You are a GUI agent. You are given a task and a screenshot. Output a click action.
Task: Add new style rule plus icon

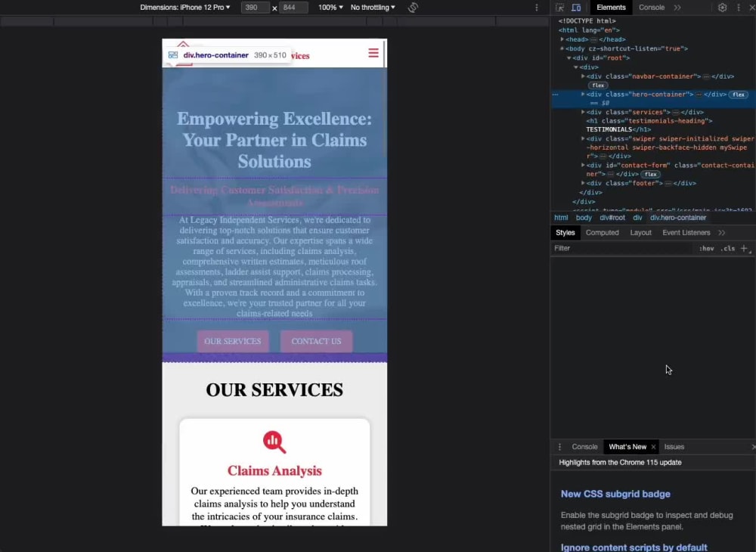tap(744, 248)
